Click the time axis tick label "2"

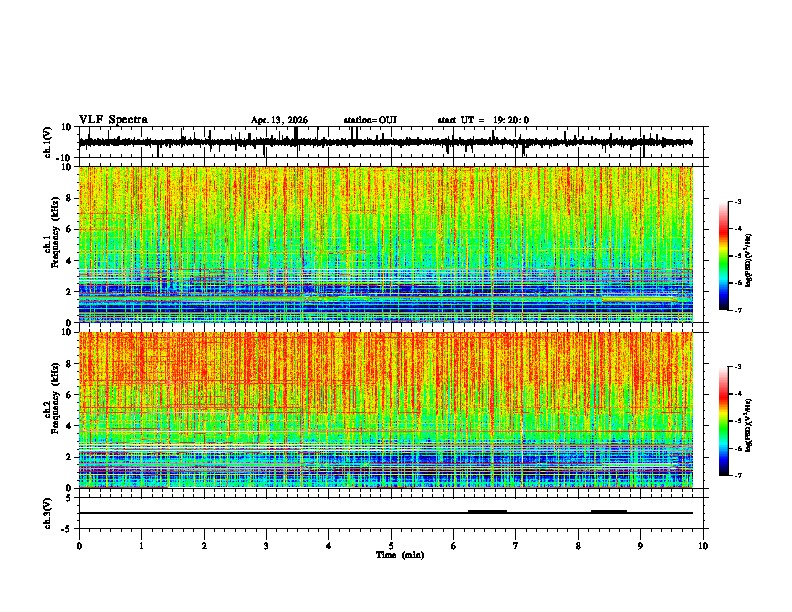point(204,546)
